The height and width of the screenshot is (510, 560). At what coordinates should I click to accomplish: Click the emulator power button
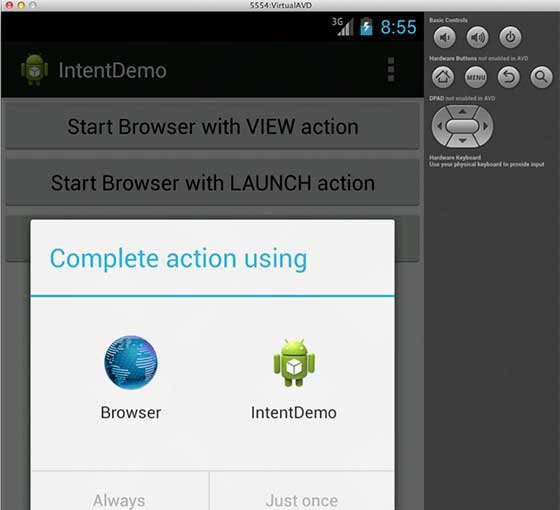tap(510, 37)
